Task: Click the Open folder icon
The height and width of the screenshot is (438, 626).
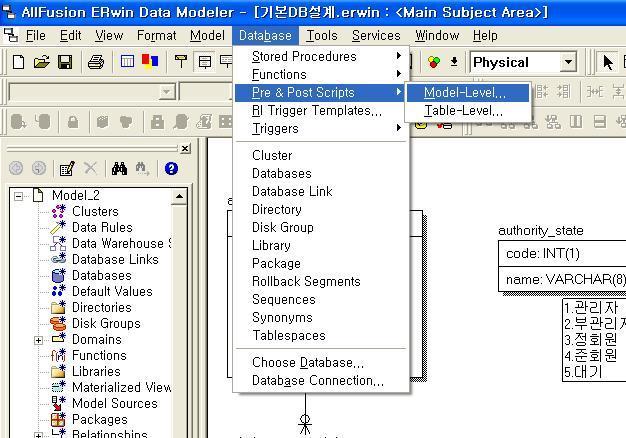Action: pyautogui.click(x=42, y=62)
